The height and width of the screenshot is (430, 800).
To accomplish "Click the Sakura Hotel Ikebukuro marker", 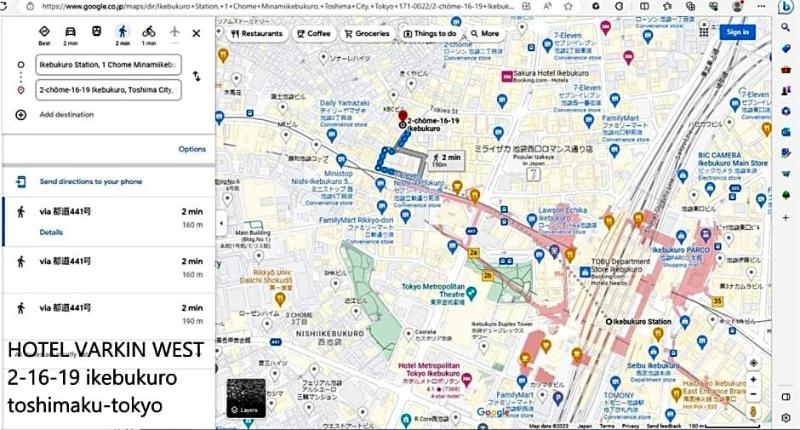I will 507,77.
